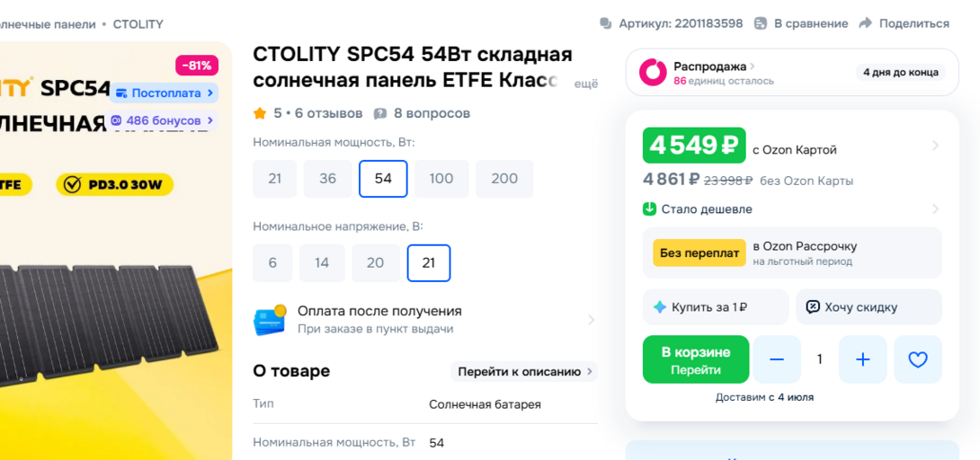
Task: Click the compare icon near В сравнение
Action: (761, 23)
